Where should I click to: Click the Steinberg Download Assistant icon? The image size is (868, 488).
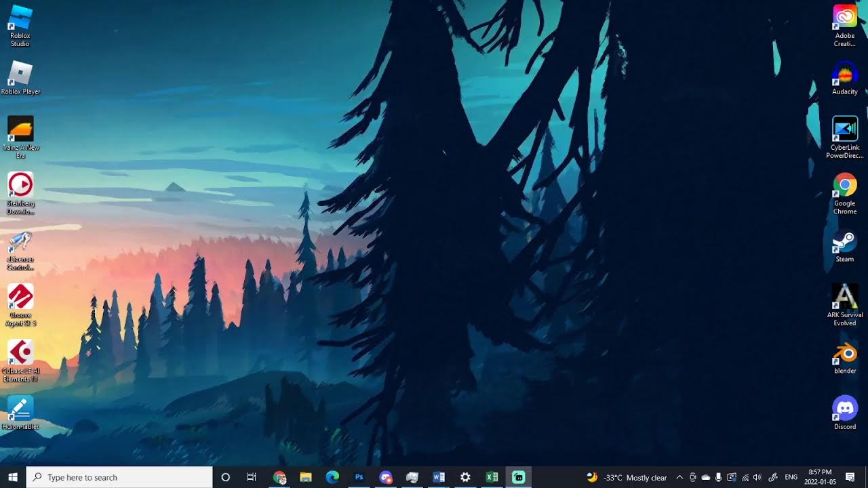(x=20, y=193)
